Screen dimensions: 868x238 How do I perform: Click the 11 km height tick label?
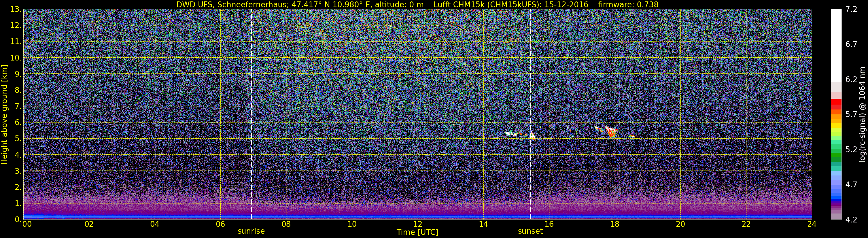16,42
